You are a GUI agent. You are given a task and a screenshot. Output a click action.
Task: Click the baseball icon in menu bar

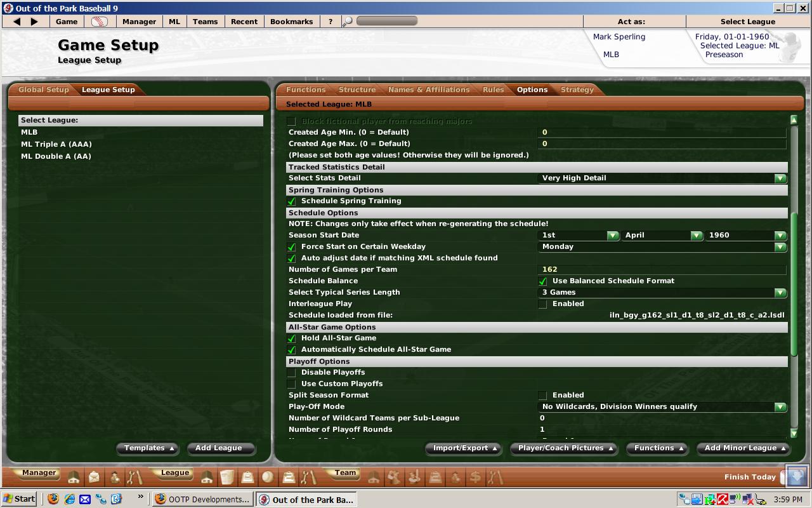point(100,22)
